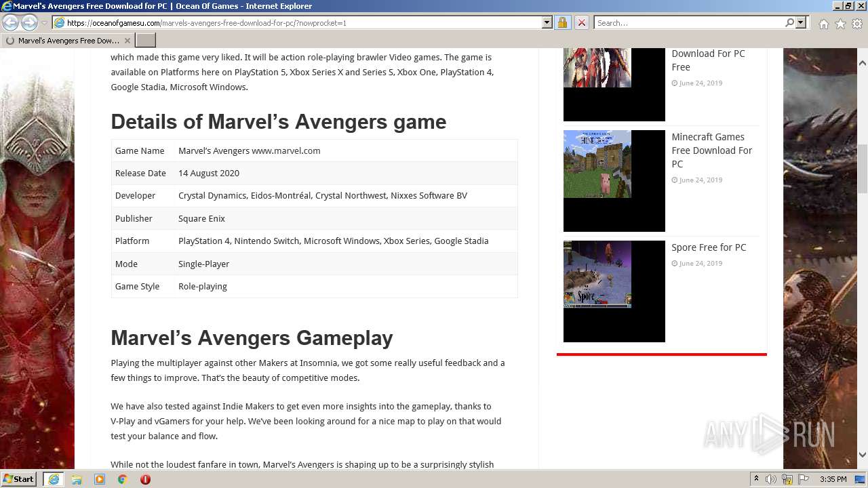Select the Marvel's Avengers Free Download tab

tap(66, 41)
